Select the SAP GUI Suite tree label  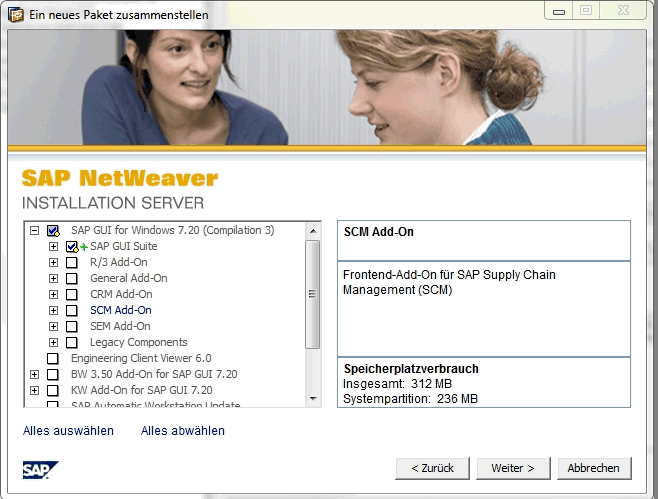(x=124, y=246)
